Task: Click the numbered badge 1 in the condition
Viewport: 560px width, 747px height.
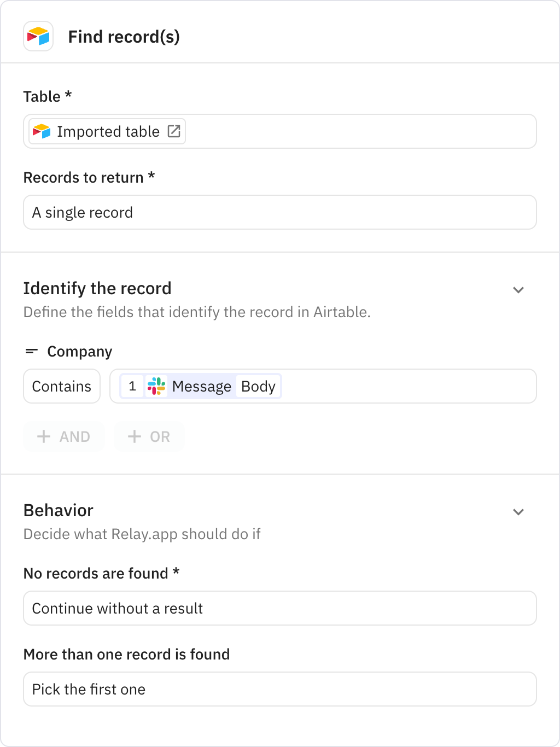Action: [132, 386]
